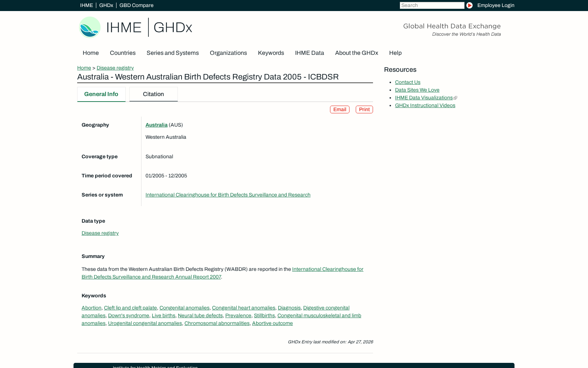
Task: Open the GHDx top bar link
Action: [x=106, y=5]
